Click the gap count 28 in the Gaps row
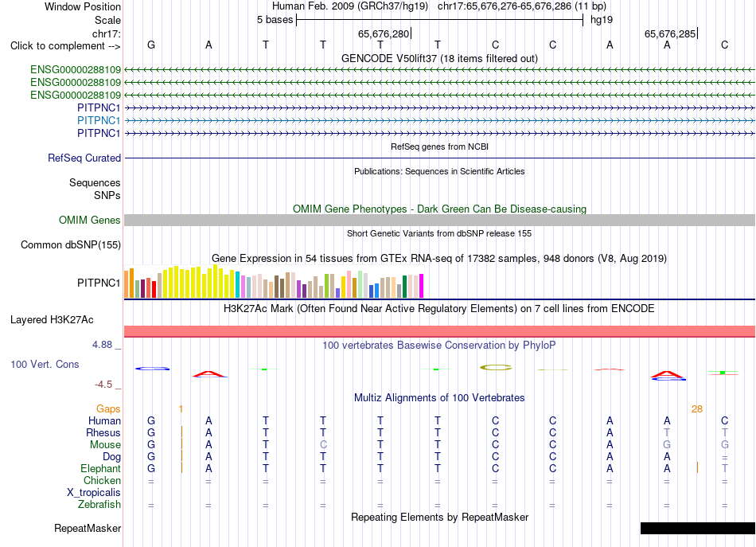The width and height of the screenshot is (756, 547). 696,409
